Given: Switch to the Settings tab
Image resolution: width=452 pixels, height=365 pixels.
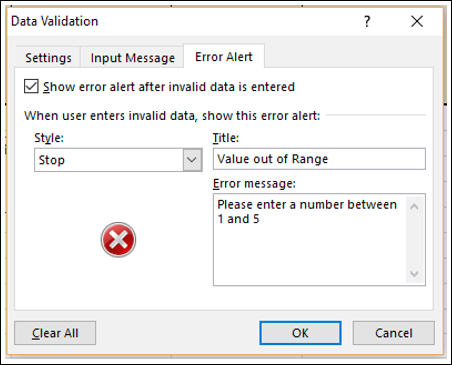Looking at the screenshot, I should pyautogui.click(x=48, y=58).
